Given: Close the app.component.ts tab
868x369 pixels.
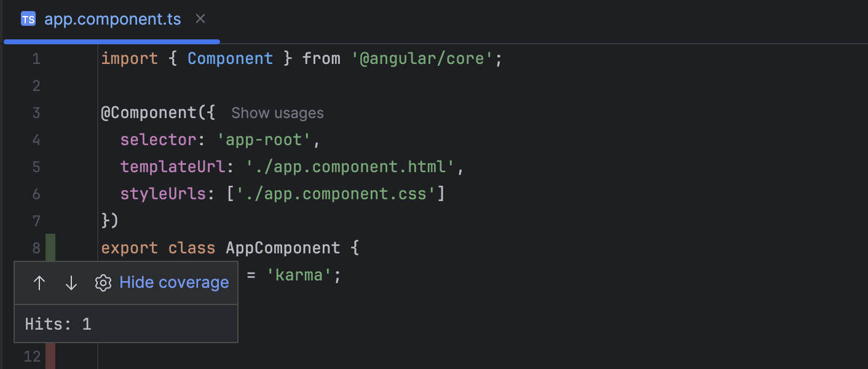Looking at the screenshot, I should pos(200,19).
